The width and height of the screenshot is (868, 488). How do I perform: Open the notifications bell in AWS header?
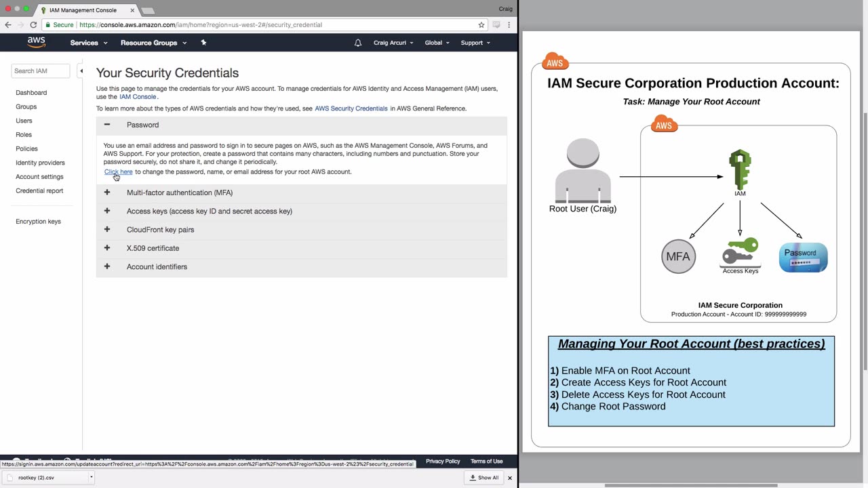[358, 43]
